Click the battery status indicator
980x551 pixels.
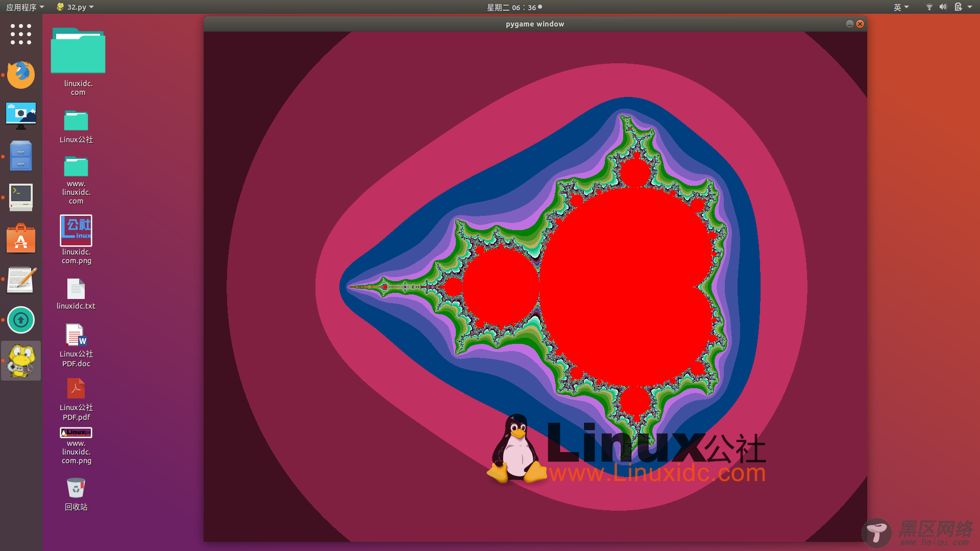point(958,7)
